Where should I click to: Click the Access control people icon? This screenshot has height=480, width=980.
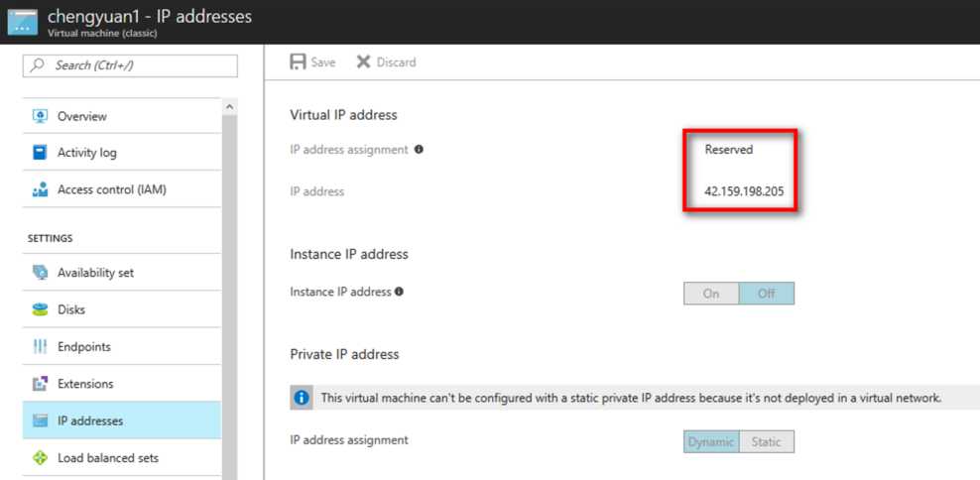[40, 189]
